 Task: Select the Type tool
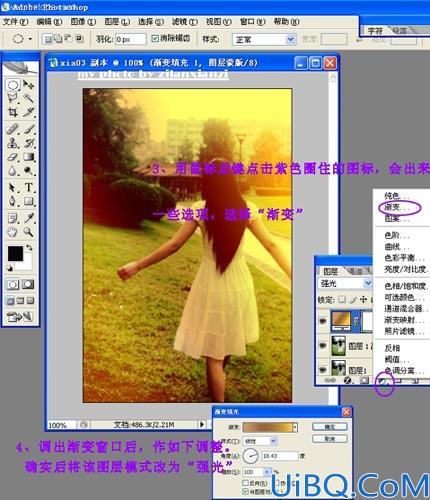pyautogui.click(x=29, y=187)
